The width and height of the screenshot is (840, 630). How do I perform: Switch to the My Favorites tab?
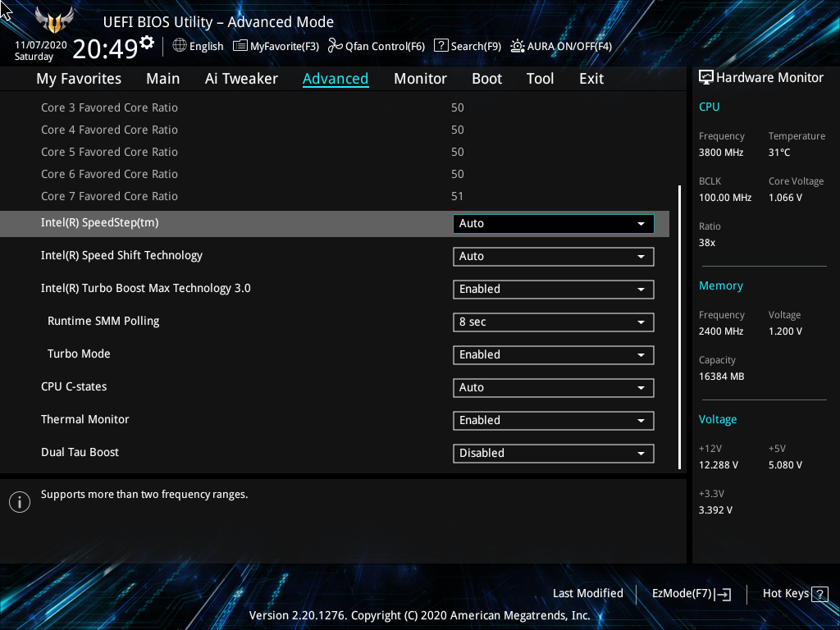coord(79,79)
